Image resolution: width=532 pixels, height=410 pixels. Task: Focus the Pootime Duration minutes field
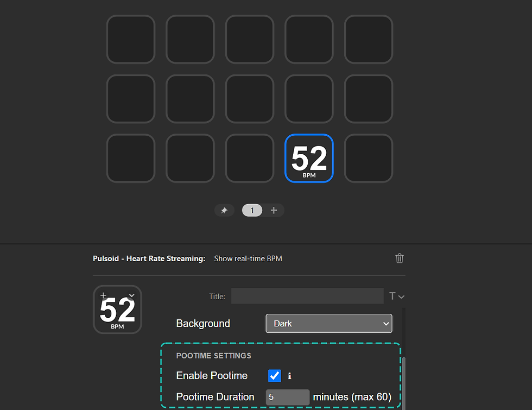point(287,397)
